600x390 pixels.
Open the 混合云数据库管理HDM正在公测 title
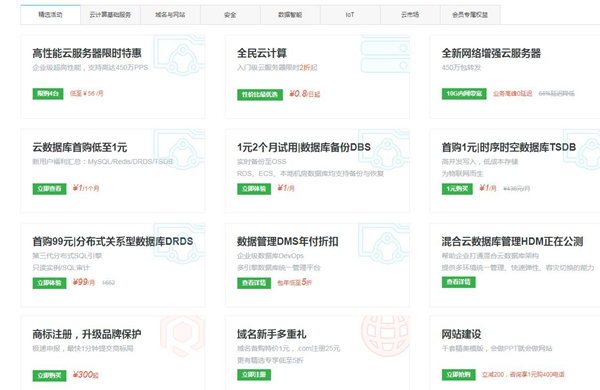click(x=512, y=242)
